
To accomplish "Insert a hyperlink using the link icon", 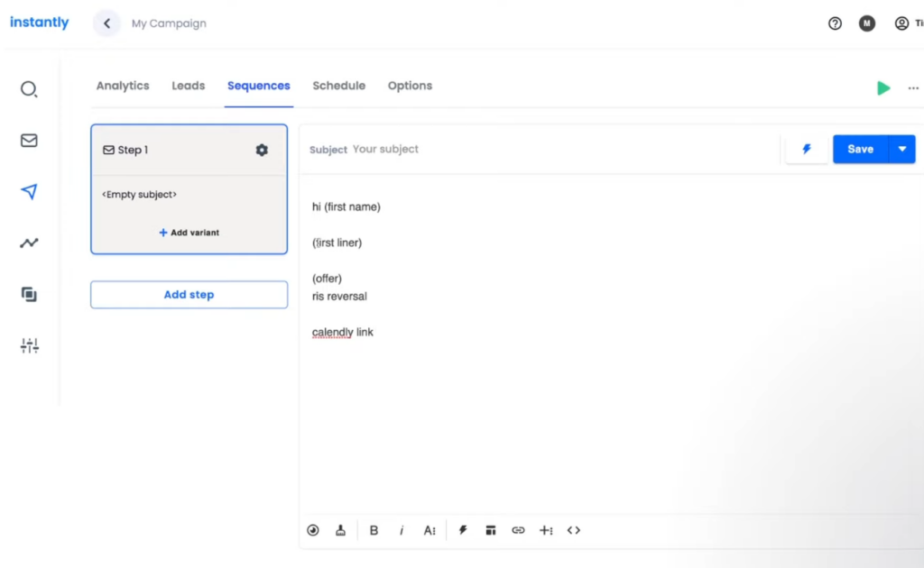I will (x=518, y=530).
